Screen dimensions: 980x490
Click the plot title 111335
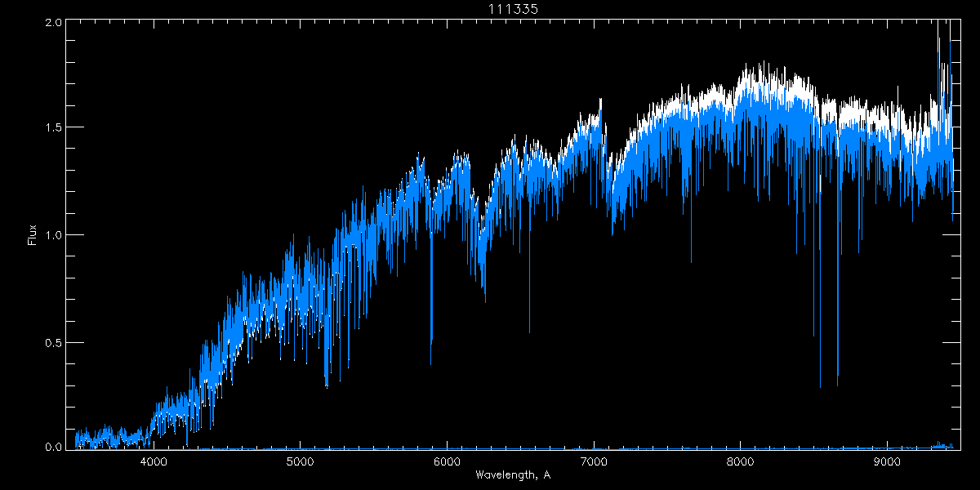513,8
